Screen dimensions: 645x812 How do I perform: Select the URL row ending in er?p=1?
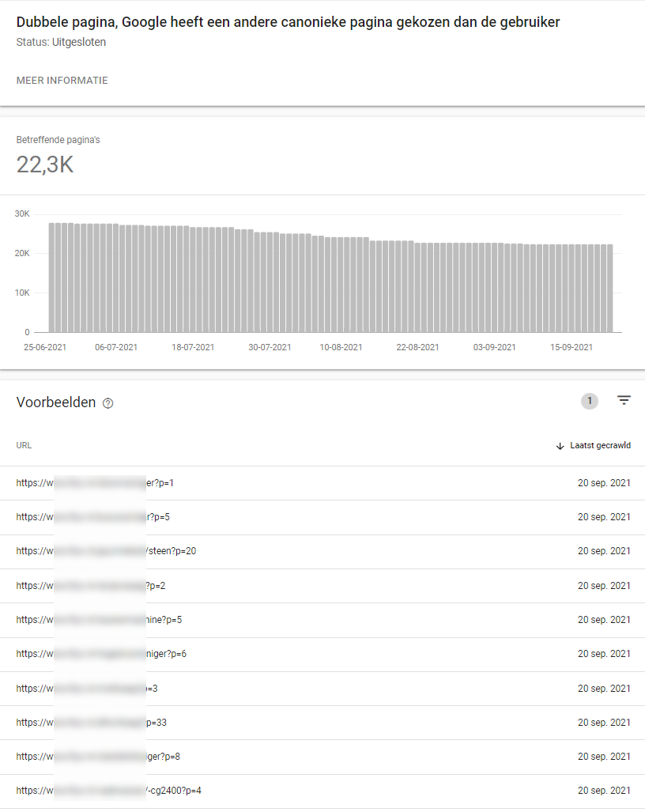(x=322, y=483)
